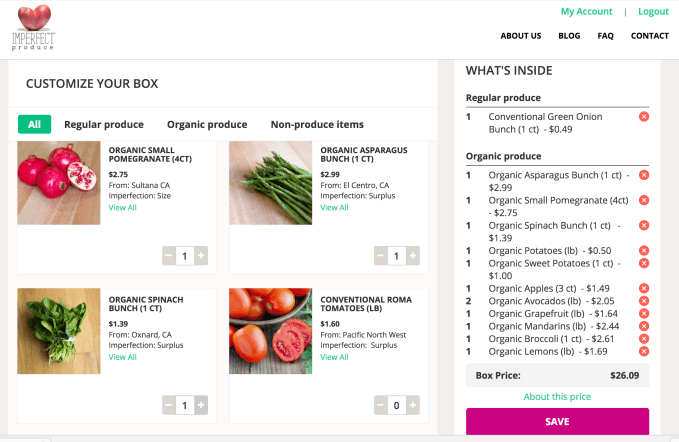Switch to the Regular produce tab

[104, 124]
